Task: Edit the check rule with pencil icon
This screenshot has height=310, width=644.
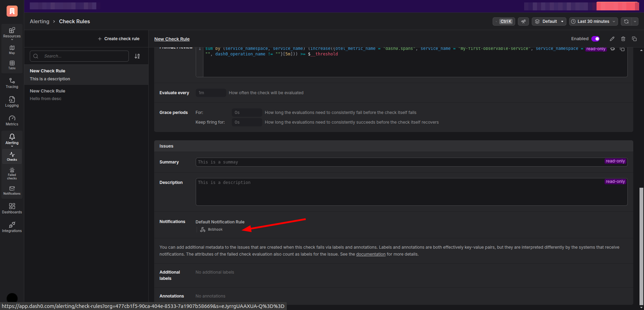Action: pos(612,39)
